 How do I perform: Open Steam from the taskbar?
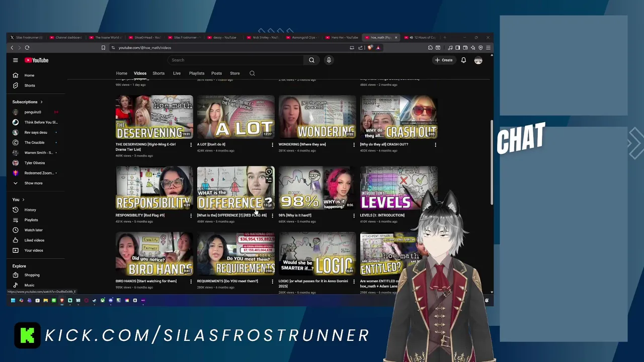click(94, 301)
